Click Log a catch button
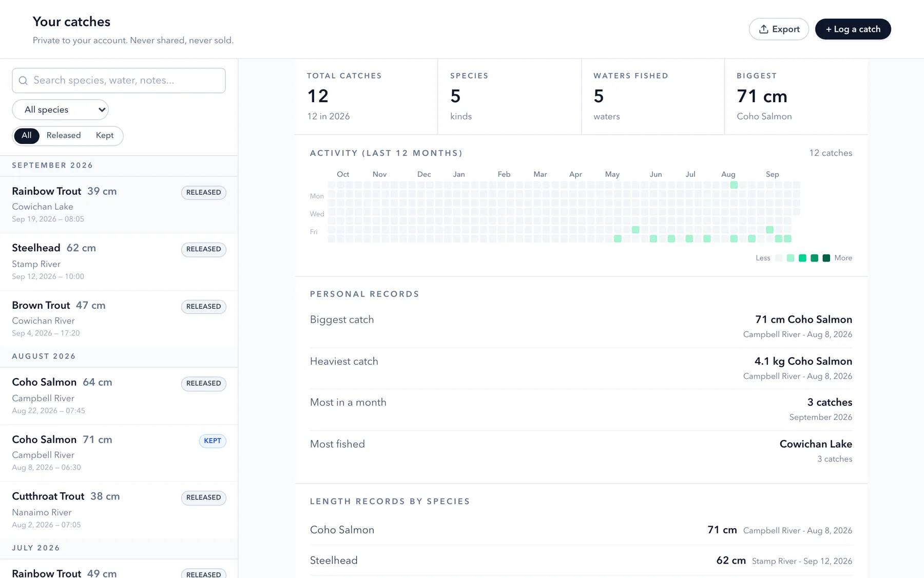The height and width of the screenshot is (578, 924). 853,29
